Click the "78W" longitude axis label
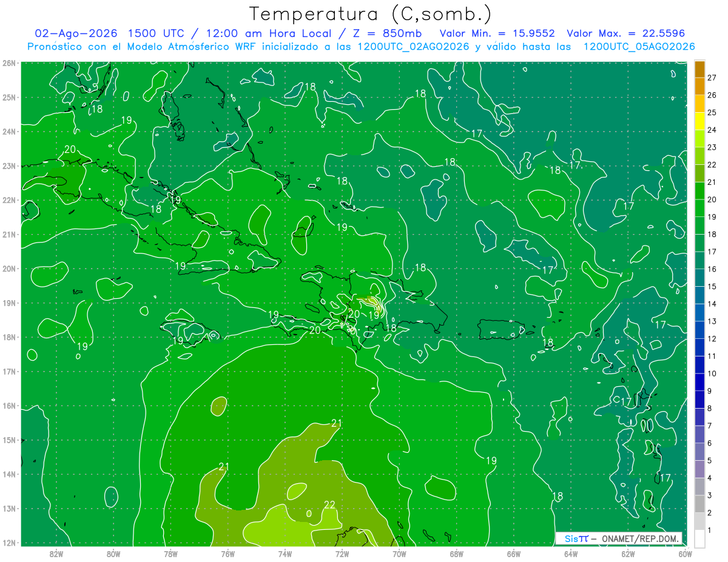728x562 pixels. pyautogui.click(x=170, y=554)
